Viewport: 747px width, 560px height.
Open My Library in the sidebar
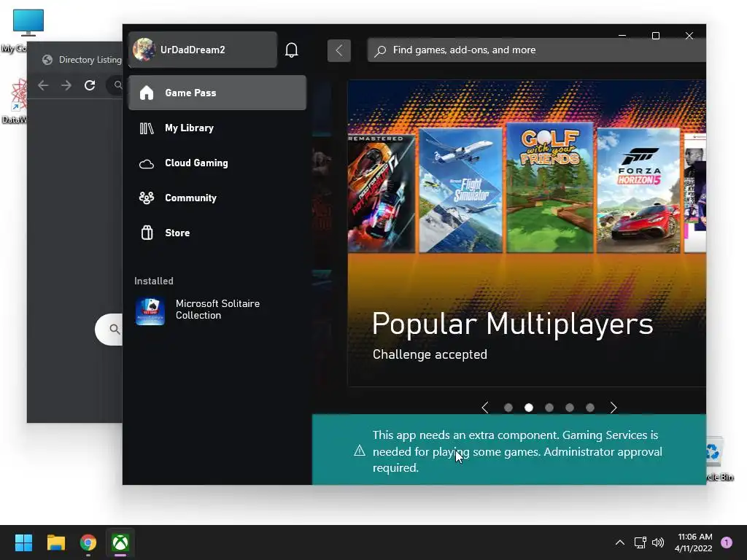click(217, 128)
